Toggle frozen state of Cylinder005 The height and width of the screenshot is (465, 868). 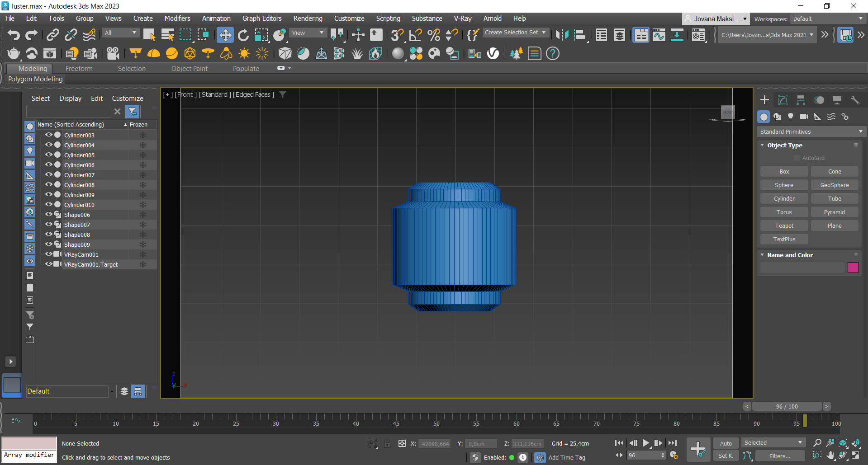tap(142, 155)
